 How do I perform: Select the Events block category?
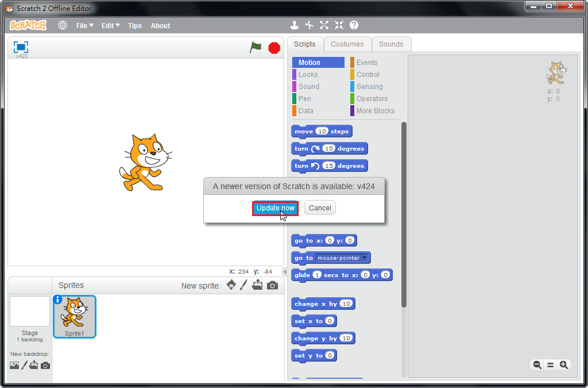[x=375, y=62]
